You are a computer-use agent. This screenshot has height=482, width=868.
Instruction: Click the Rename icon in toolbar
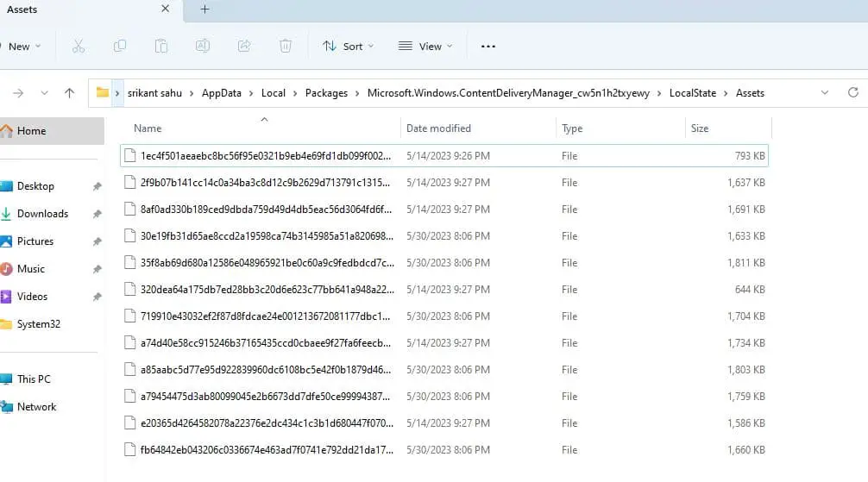203,47
